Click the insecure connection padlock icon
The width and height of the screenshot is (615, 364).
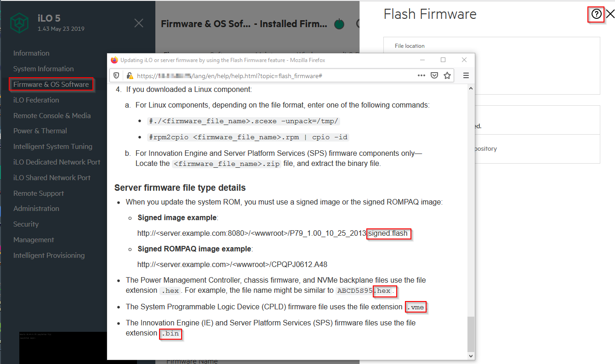130,76
